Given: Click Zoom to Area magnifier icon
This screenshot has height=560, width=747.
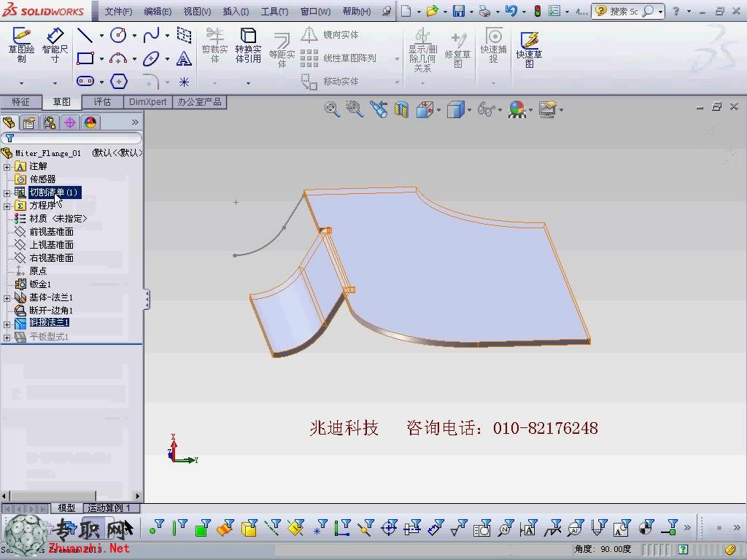Looking at the screenshot, I should [355, 109].
